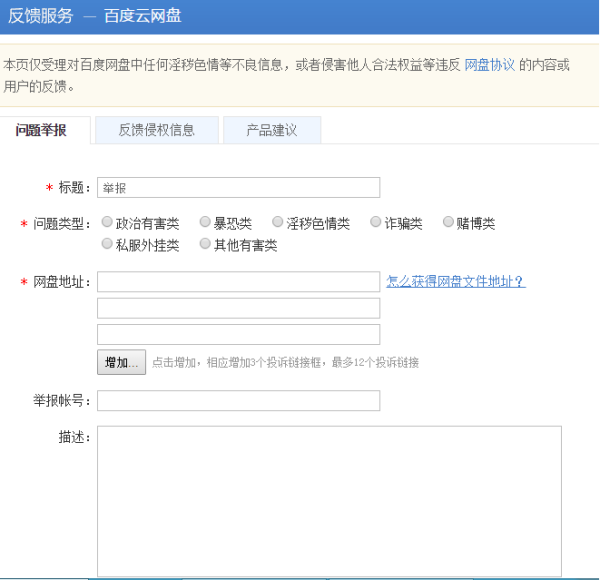Choose the 赌博类 radio button

coord(448,223)
